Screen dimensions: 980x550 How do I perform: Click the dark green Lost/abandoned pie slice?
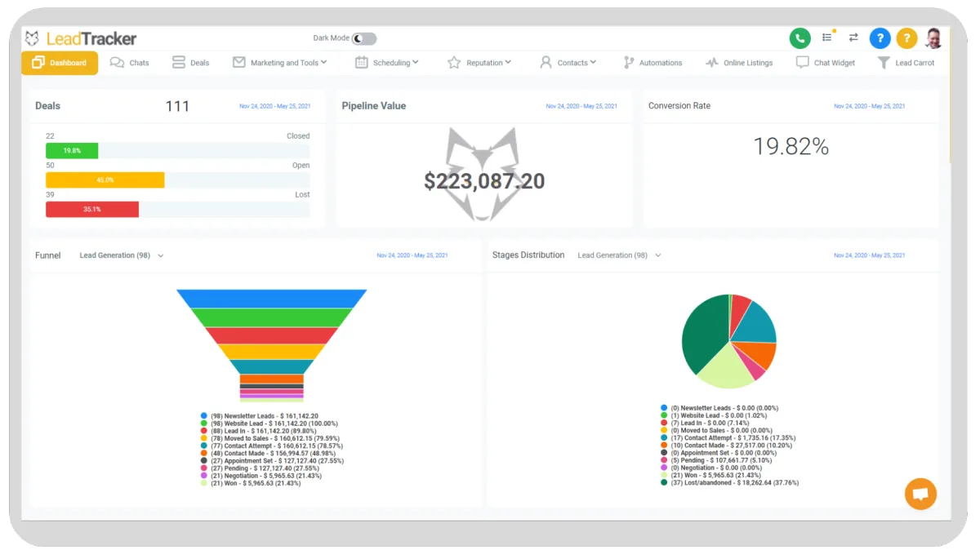coord(704,333)
